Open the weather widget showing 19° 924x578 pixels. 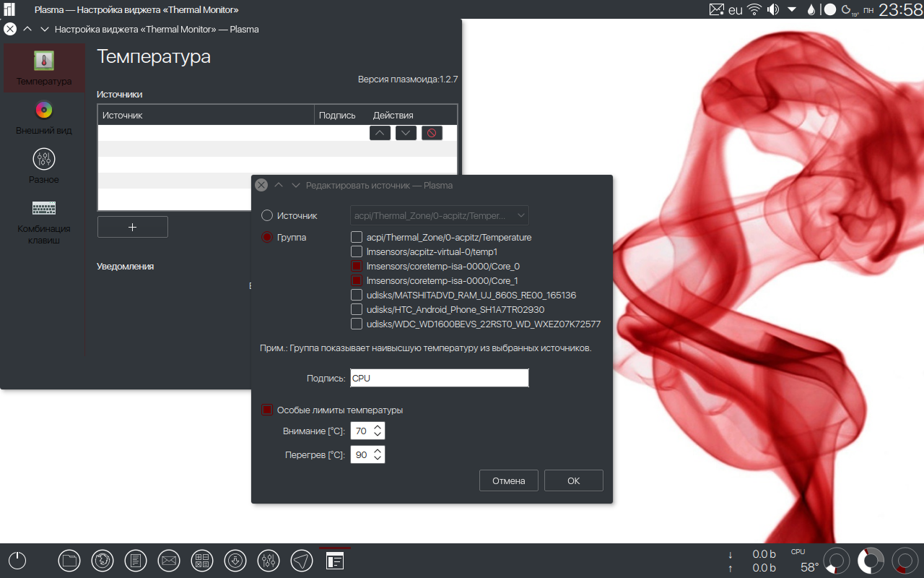(x=850, y=10)
